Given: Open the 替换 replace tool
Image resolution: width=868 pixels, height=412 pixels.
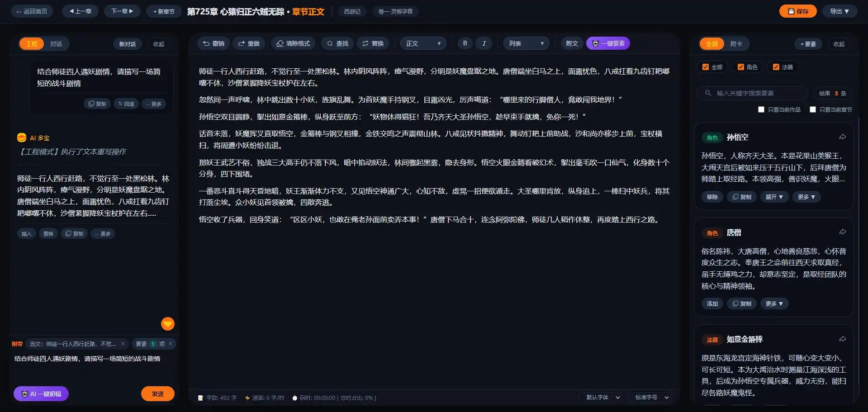Looking at the screenshot, I should tap(373, 43).
